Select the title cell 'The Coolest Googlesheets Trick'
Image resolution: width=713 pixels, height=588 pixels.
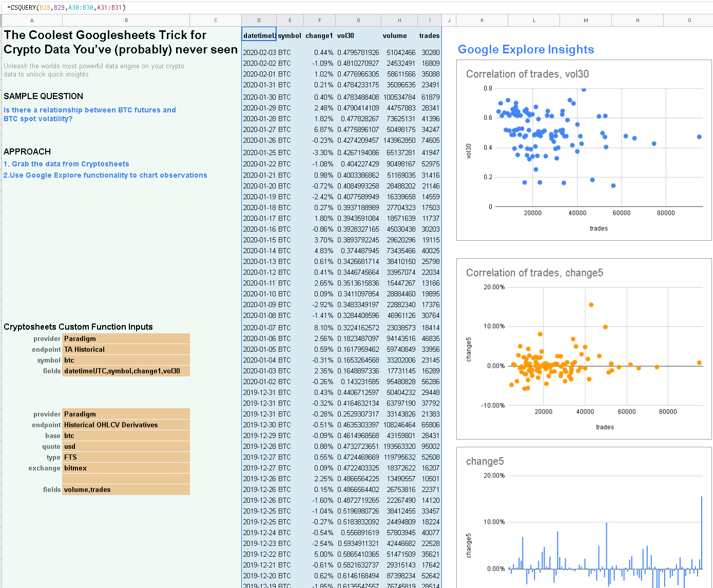[121, 42]
